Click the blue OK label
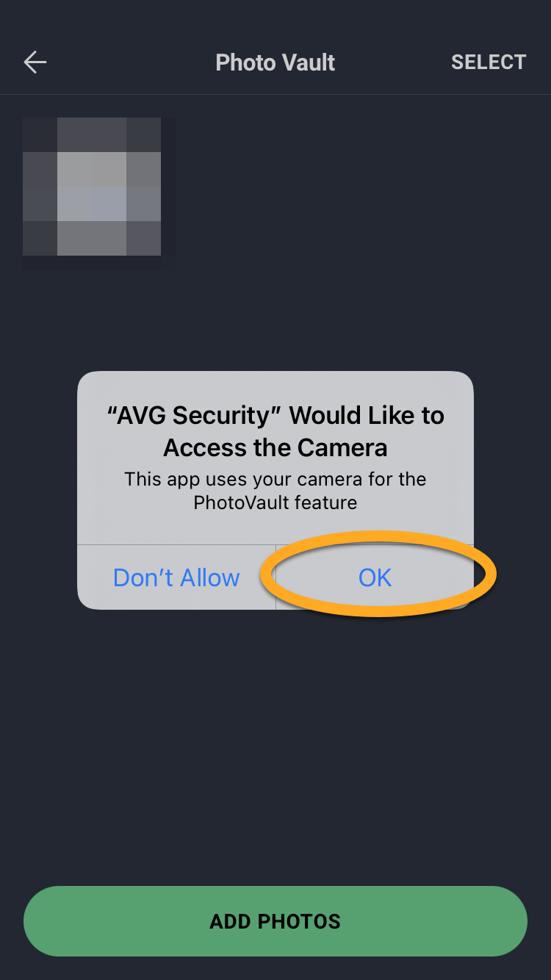The width and height of the screenshot is (551, 980). point(375,577)
